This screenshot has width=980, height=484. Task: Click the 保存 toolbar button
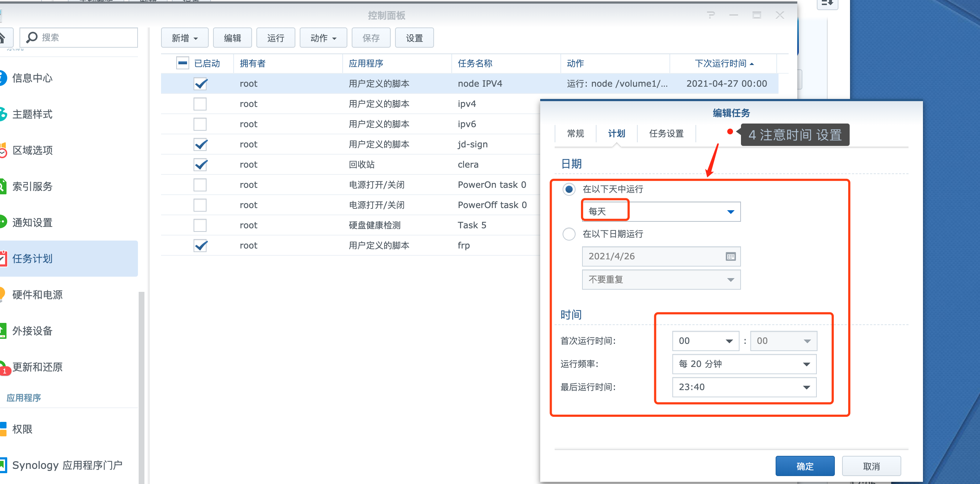(371, 38)
